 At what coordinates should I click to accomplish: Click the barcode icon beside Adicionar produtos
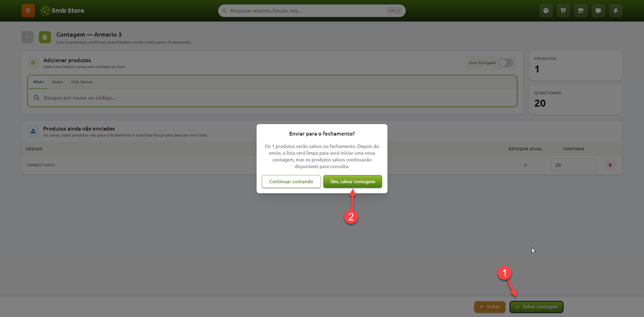[33, 63]
